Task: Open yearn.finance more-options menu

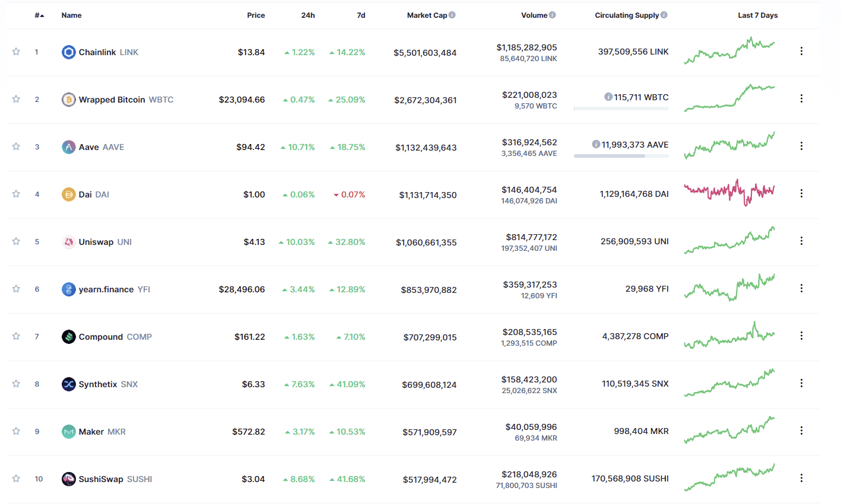Action: [x=801, y=288]
